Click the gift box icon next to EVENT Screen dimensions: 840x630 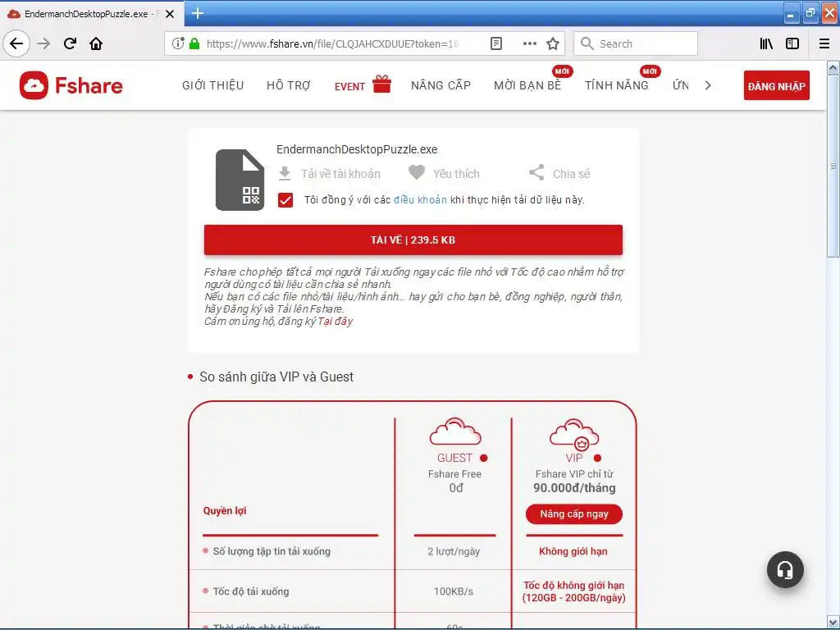coord(382,84)
